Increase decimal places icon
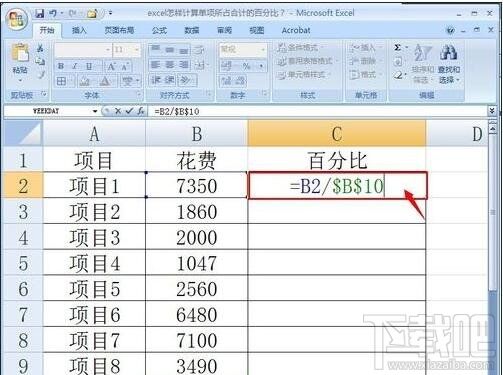The width and height of the screenshot is (503, 375). coord(226,80)
